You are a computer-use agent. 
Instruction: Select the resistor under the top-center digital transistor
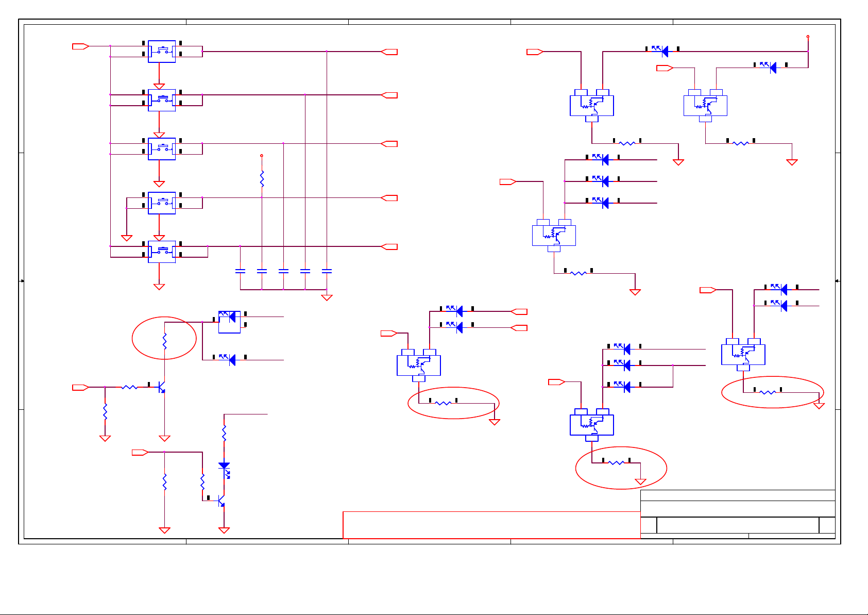pyautogui.click(x=627, y=143)
